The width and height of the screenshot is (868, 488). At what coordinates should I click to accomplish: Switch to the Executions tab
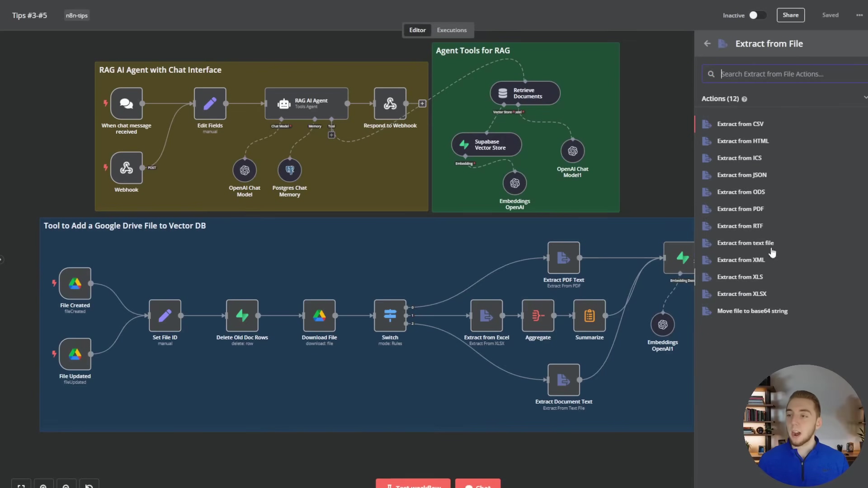tap(451, 30)
